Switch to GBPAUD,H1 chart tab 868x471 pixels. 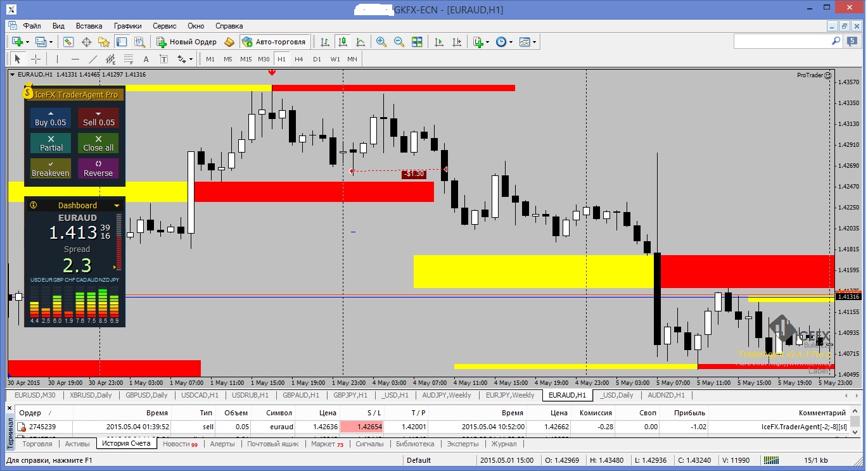(x=301, y=395)
